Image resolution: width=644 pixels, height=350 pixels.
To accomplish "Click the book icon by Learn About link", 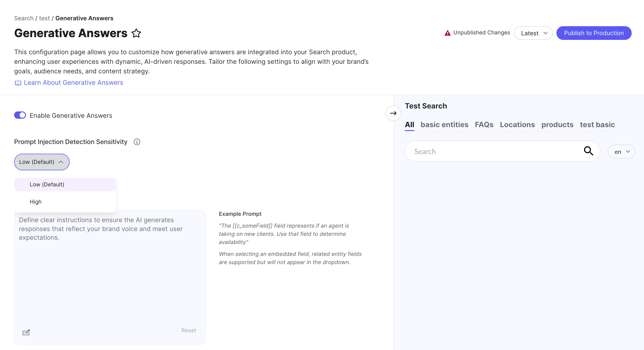I will pyautogui.click(x=18, y=83).
